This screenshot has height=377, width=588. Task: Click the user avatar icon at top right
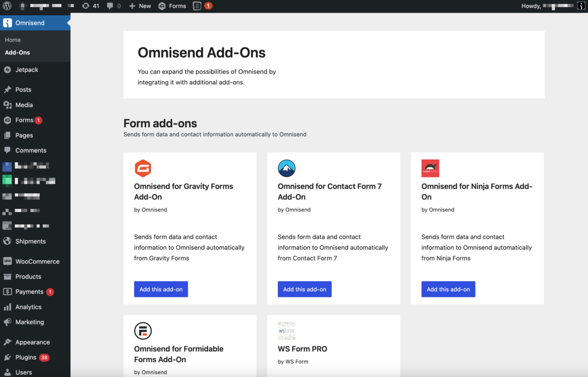(581, 6)
